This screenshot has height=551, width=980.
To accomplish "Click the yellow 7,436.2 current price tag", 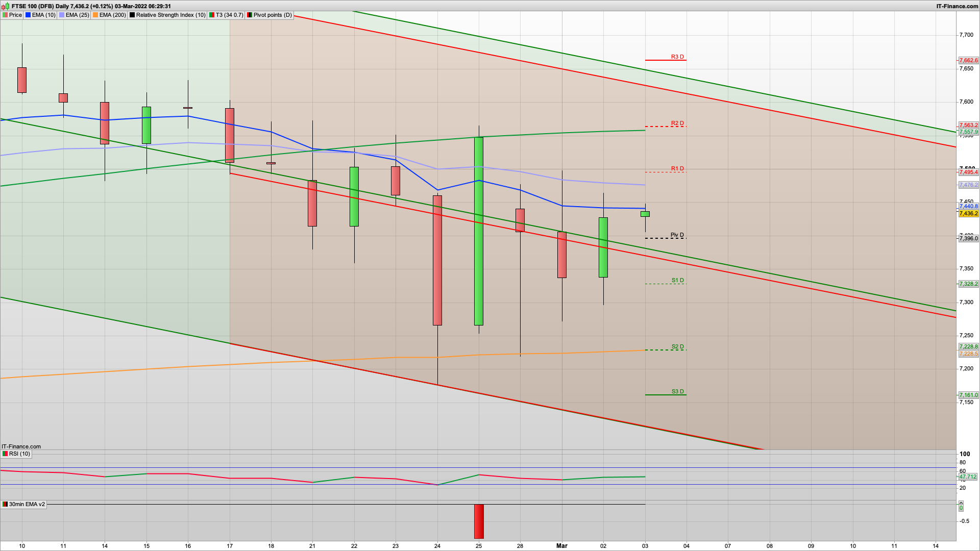I will (968, 213).
